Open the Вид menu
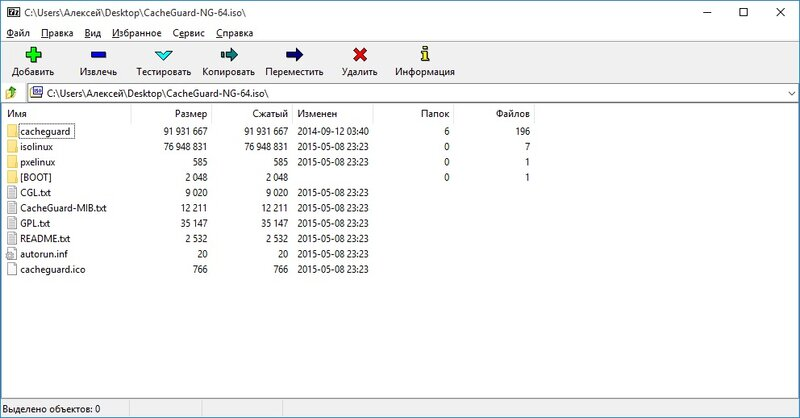Image resolution: width=800 pixels, height=418 pixels. 92,33
